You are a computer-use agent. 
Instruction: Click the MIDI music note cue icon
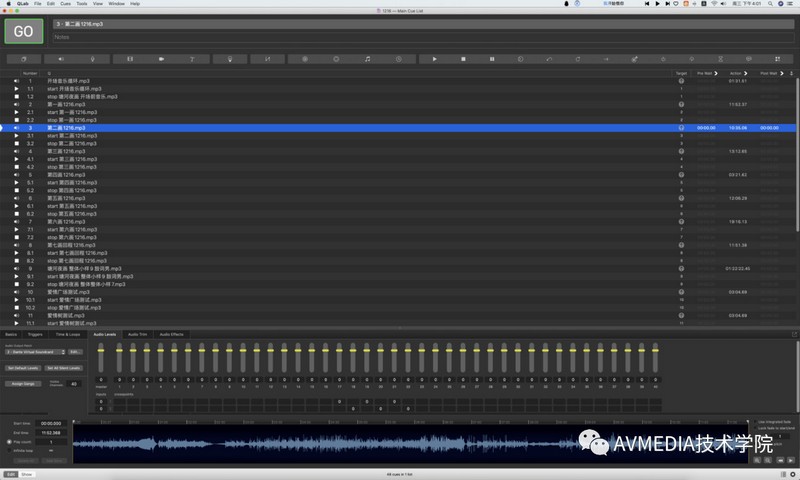[x=368, y=59]
